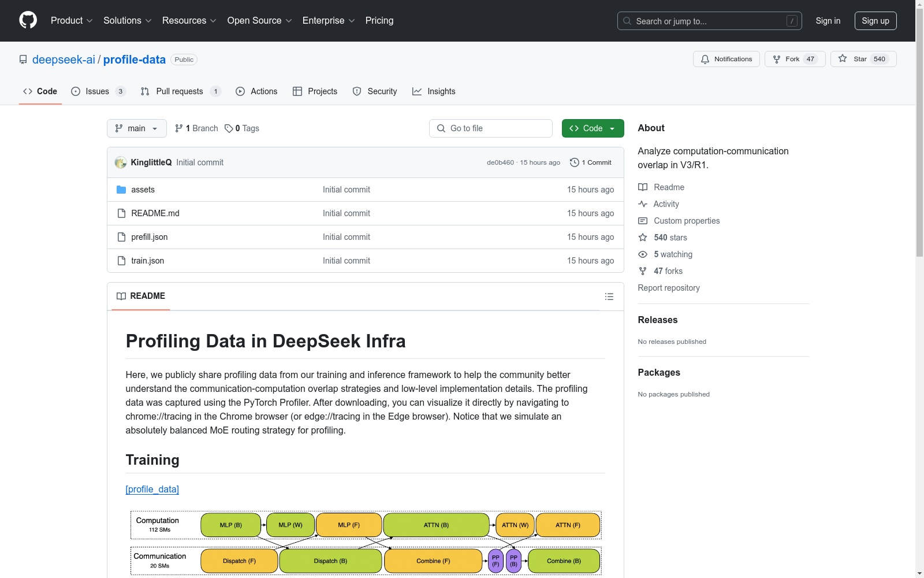
Task: Select the Code repository tab
Action: click(40, 91)
